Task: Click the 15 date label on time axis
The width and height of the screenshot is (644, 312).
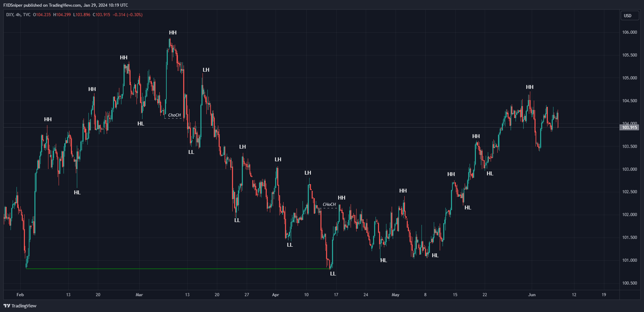Action: 455,295
